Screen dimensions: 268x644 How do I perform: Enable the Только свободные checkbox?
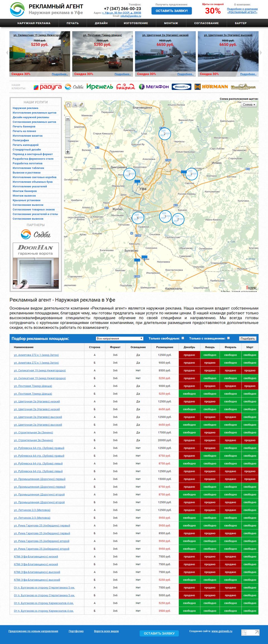click(x=183, y=338)
